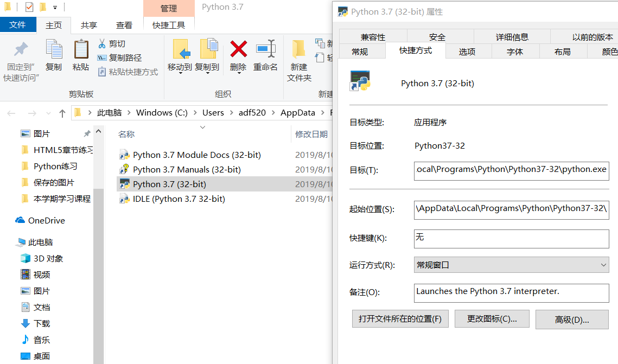Click the OneDrive cloud icon
Screen dimensions: 618x364
[x=20, y=220]
